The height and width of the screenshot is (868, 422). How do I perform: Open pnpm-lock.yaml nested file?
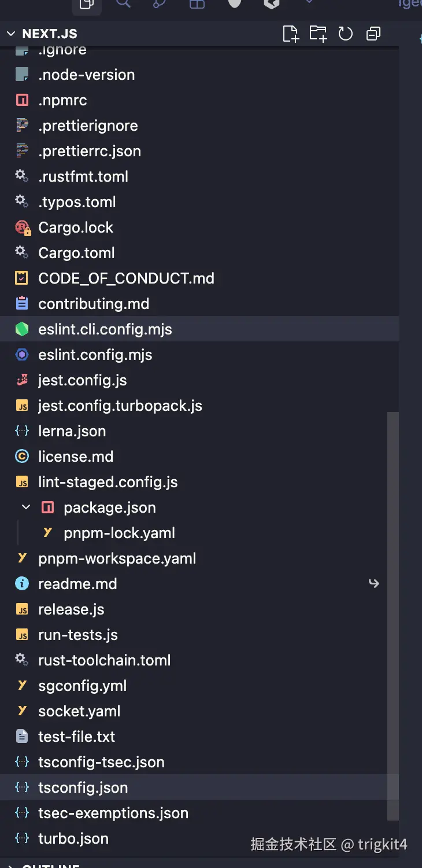coord(119,533)
